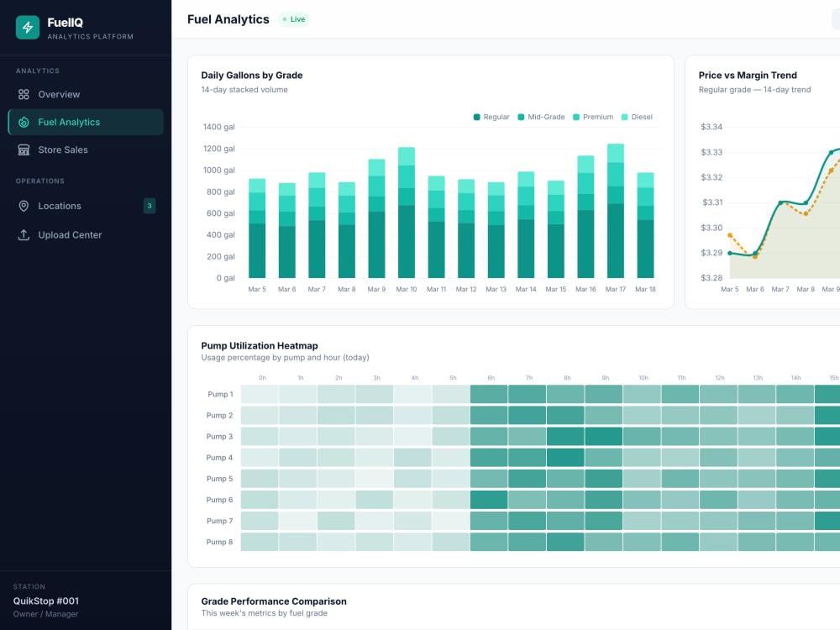Viewport: 840px width, 630px height.
Task: Toggle Mid-Grade series in chart legend
Action: [x=541, y=117]
